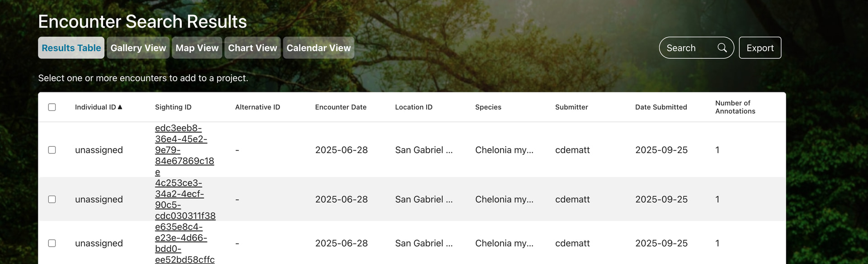Screen dimensions: 868x264
Task: Check the box for sighting 4c253ce3
Action: click(x=52, y=199)
